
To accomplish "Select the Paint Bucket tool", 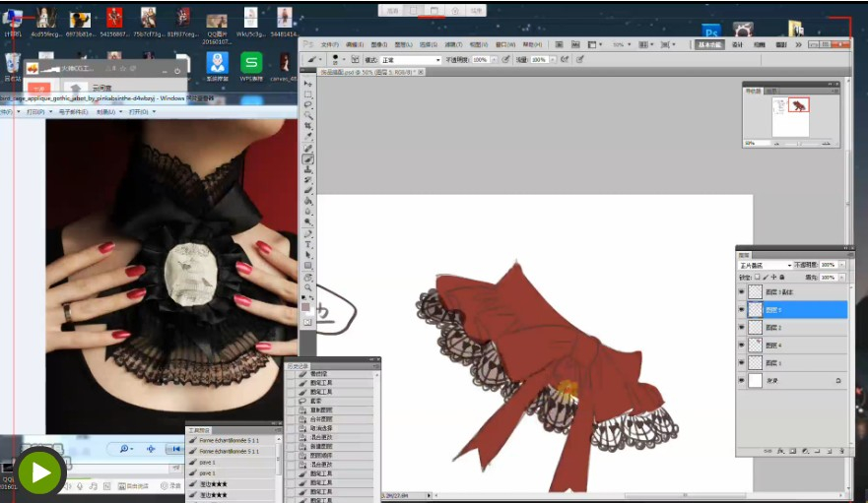I will (x=307, y=202).
